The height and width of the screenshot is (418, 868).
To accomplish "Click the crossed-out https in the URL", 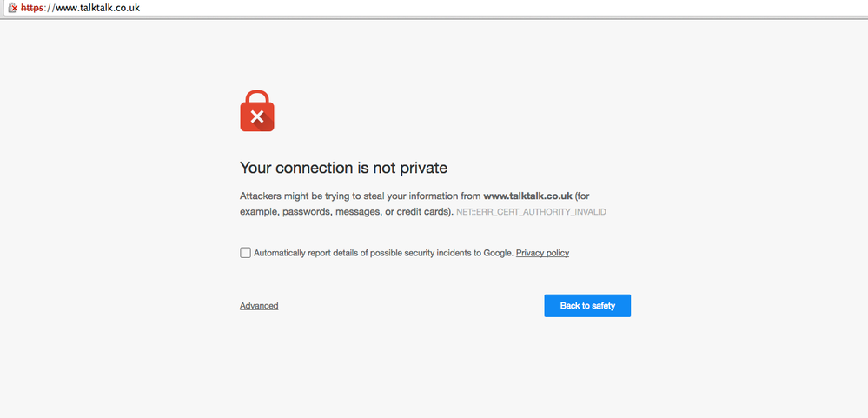I will coord(33,8).
